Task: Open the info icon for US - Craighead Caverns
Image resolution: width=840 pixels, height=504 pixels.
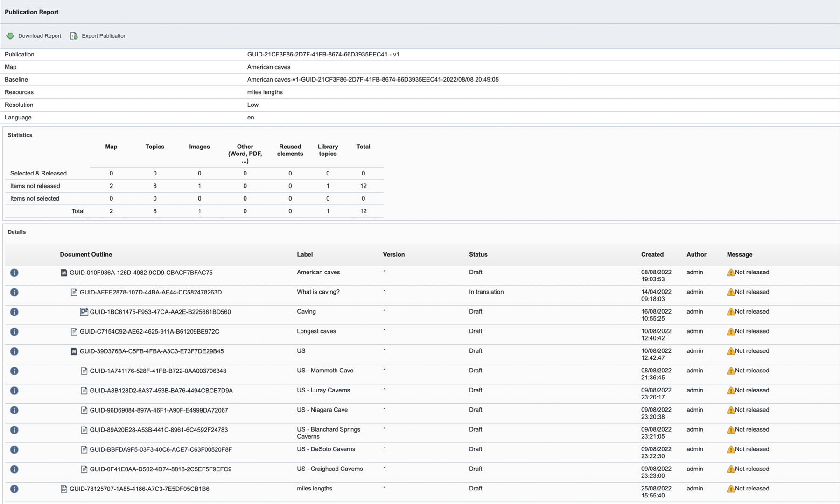Action: point(14,469)
